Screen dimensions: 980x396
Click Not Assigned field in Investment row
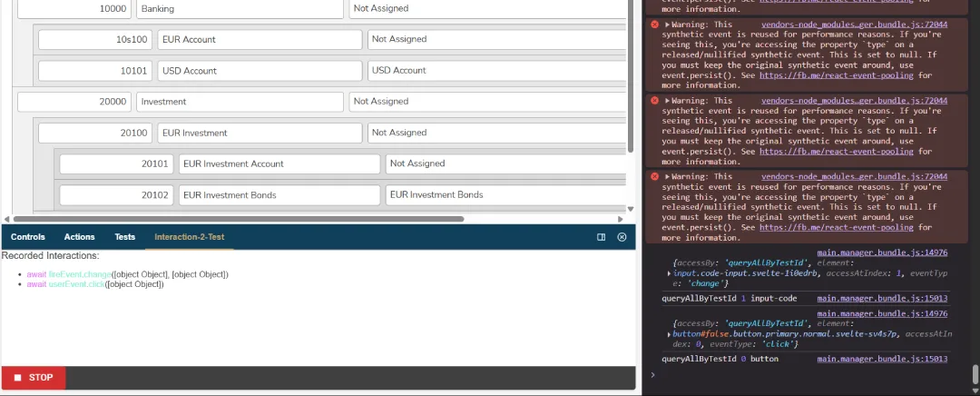tap(487, 102)
